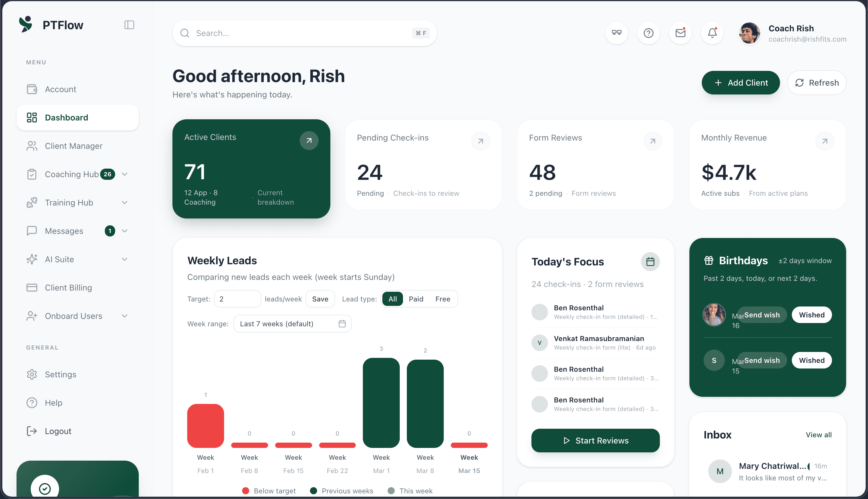Screen dimensions: 868x499
Task: Click the gift icon beside Birthdays
Action: point(709,260)
